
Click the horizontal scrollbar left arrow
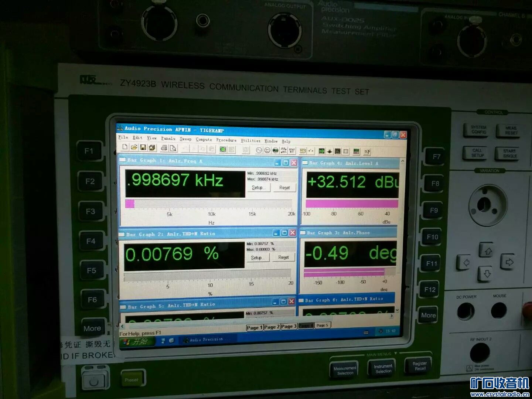(x=122, y=326)
